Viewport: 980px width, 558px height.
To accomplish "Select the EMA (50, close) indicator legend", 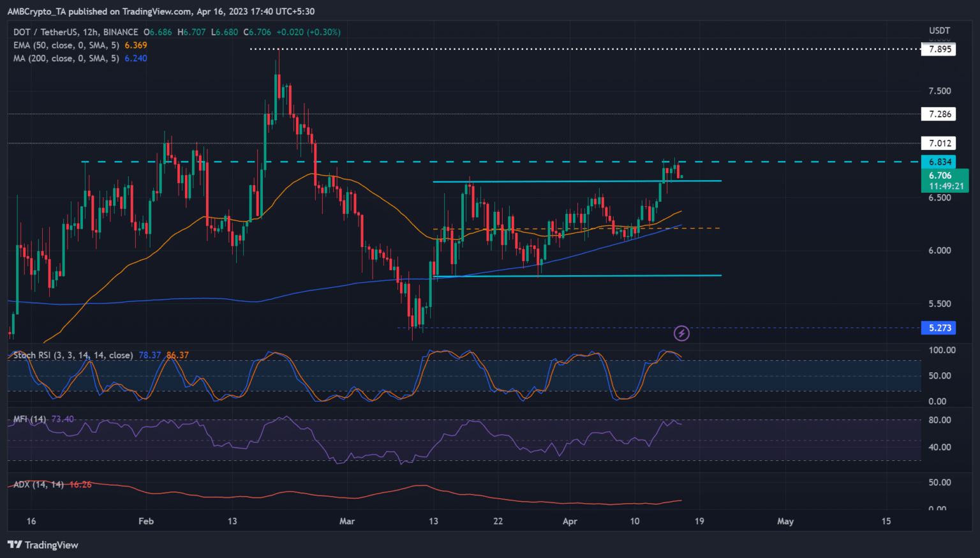I will [66, 45].
